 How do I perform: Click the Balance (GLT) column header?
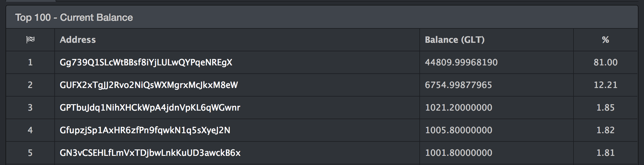tap(455, 40)
